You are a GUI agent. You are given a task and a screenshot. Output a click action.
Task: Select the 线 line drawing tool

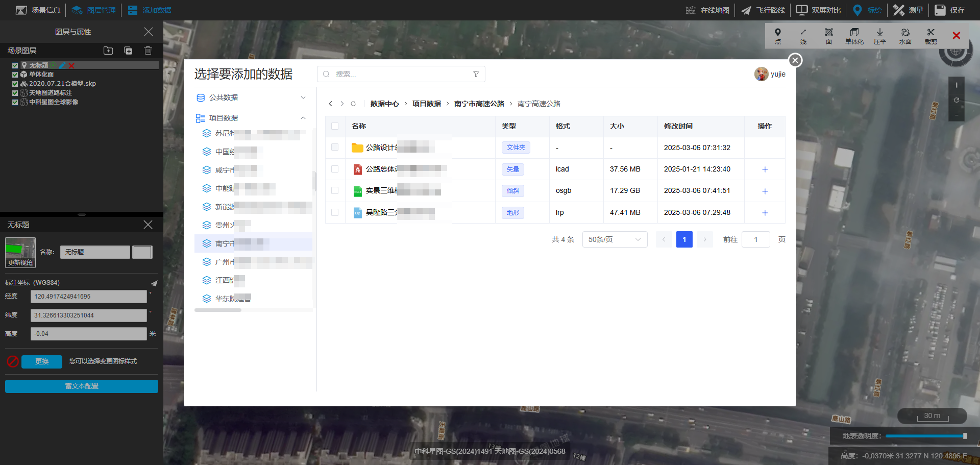[x=803, y=36]
